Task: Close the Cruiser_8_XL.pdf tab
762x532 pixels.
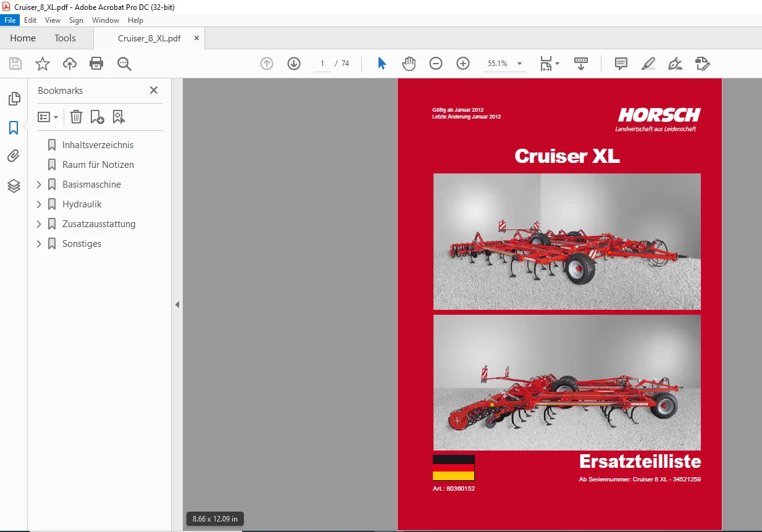Action: coord(196,38)
